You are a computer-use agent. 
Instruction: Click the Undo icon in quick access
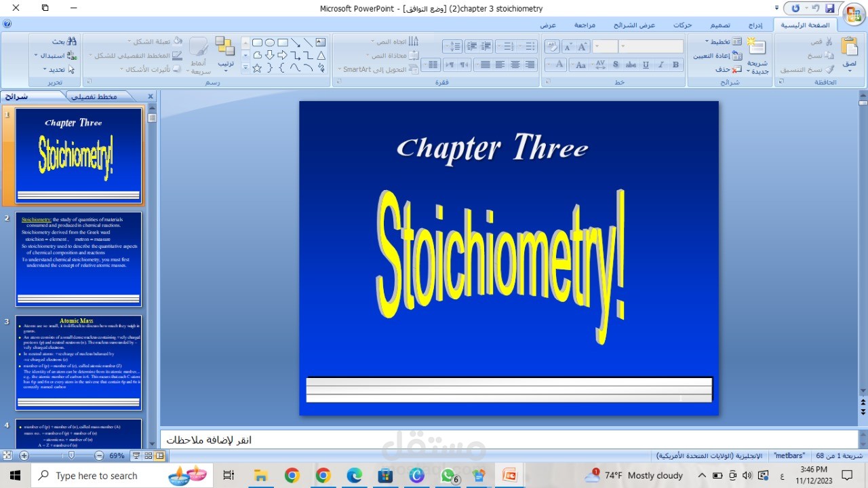click(814, 8)
